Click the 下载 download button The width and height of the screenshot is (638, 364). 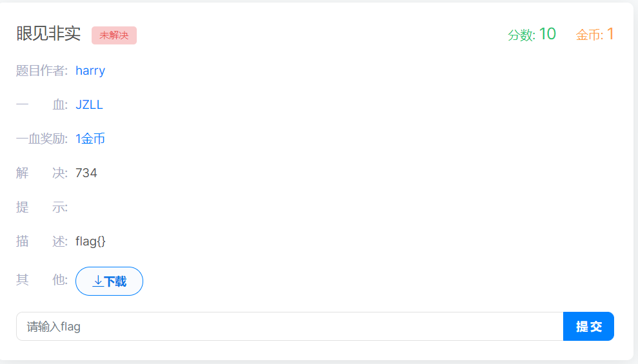click(109, 281)
